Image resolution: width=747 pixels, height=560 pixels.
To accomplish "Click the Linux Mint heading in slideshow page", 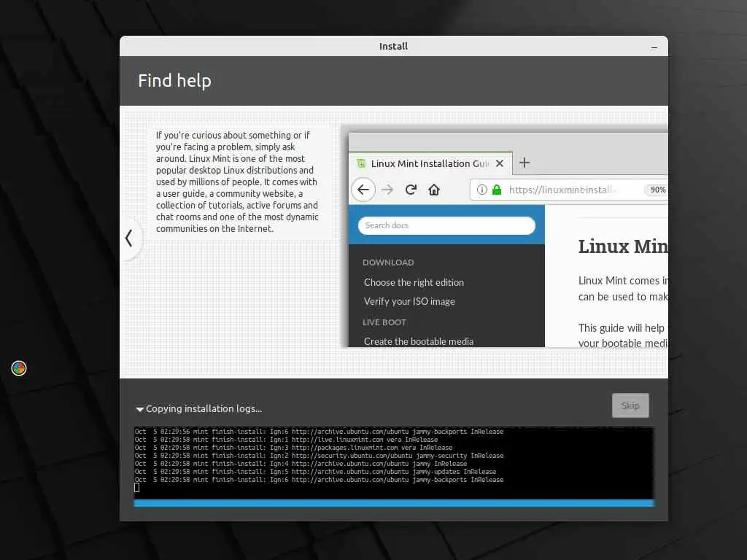I will coord(623,246).
